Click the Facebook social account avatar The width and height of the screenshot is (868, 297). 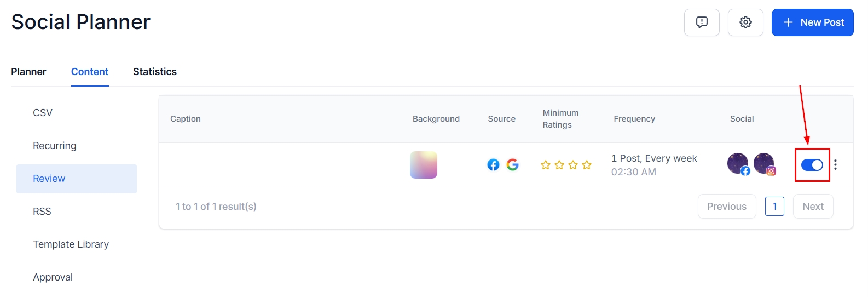[738, 164]
